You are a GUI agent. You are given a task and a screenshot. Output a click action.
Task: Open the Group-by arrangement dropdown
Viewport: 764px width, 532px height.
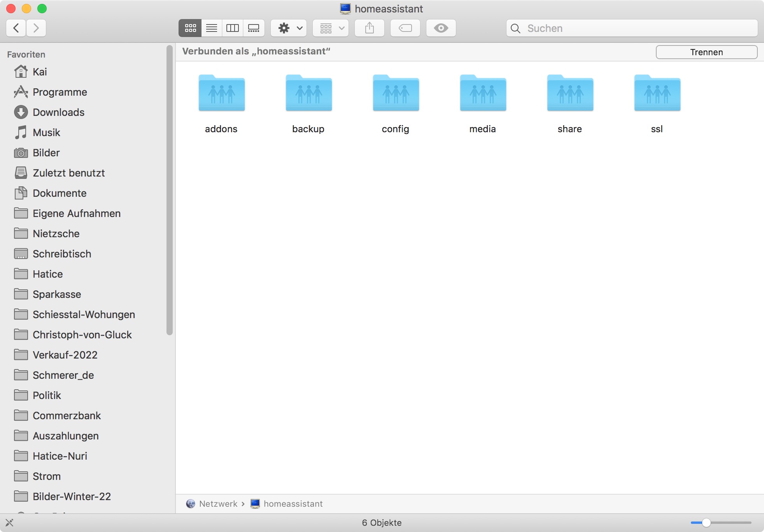pyautogui.click(x=331, y=28)
